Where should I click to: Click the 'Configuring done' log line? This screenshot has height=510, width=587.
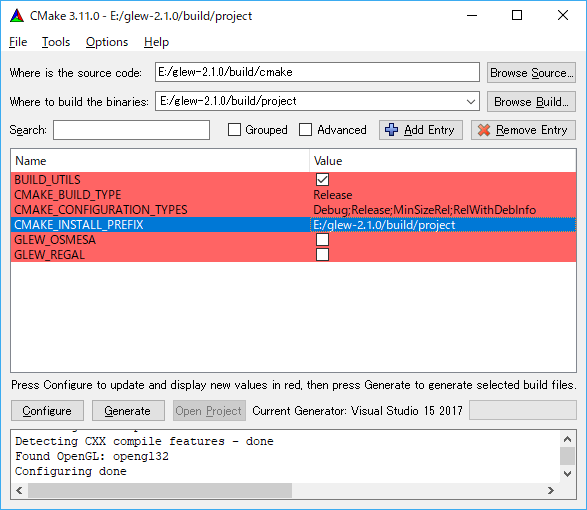point(71,471)
